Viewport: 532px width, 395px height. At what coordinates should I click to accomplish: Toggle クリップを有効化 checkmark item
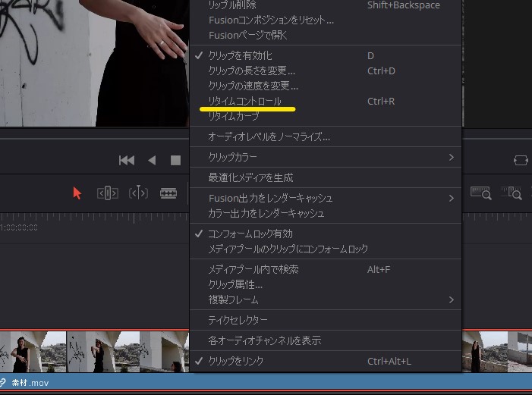click(x=326, y=55)
